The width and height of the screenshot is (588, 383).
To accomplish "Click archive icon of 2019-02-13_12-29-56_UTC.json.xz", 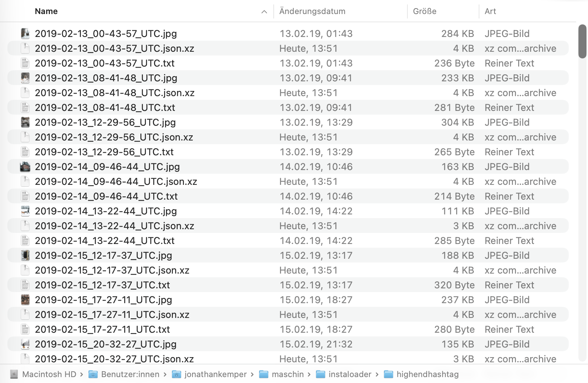I will click(x=25, y=137).
